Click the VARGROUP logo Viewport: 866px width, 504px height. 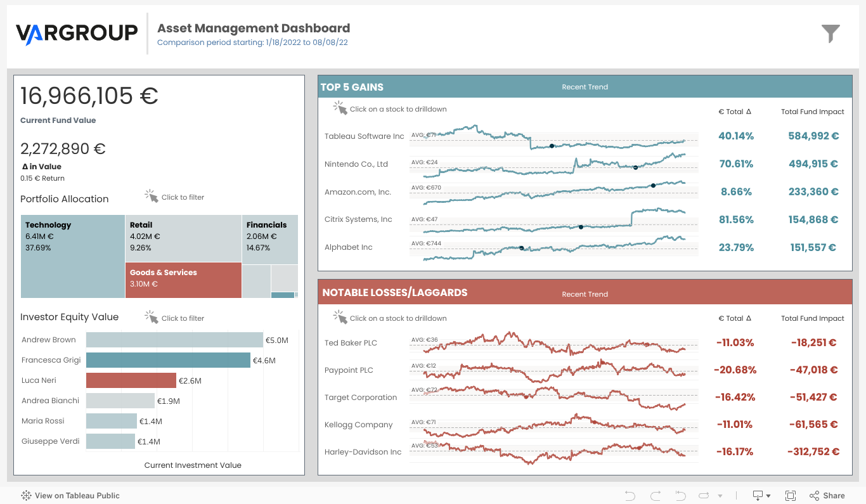(77, 34)
